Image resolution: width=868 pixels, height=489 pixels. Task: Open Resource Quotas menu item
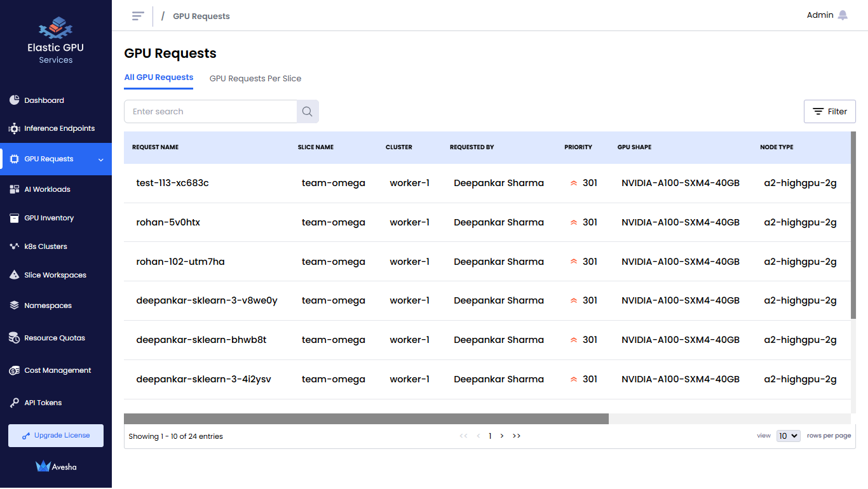pyautogui.click(x=56, y=338)
